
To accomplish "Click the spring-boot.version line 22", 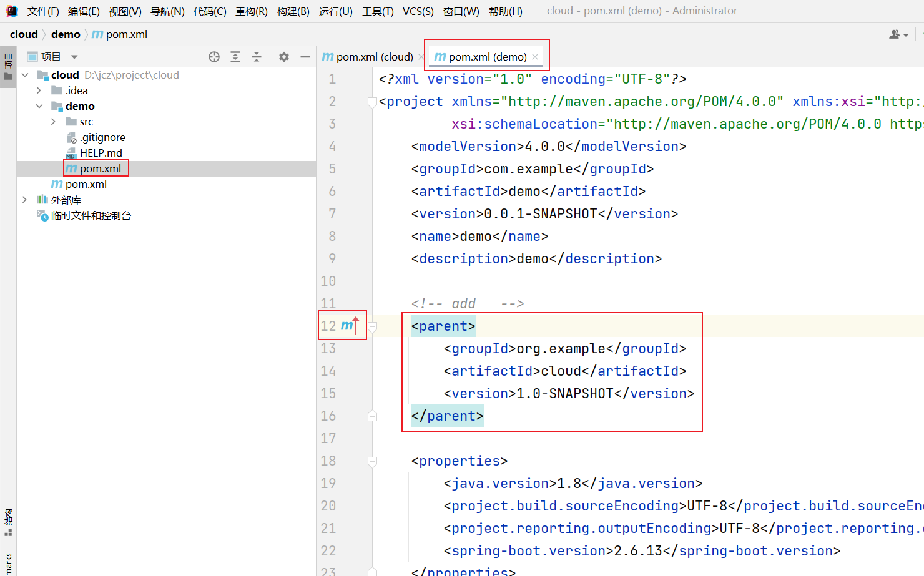I will [x=642, y=551].
